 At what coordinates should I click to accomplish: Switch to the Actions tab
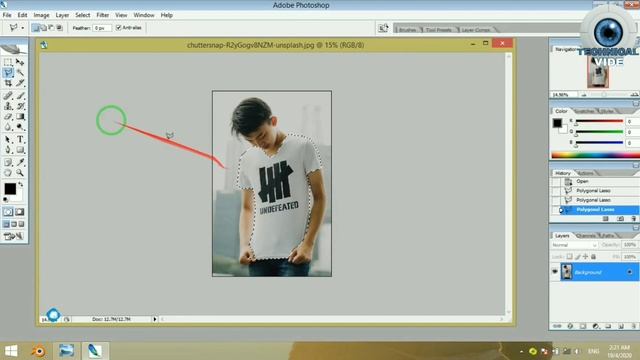pos(586,173)
